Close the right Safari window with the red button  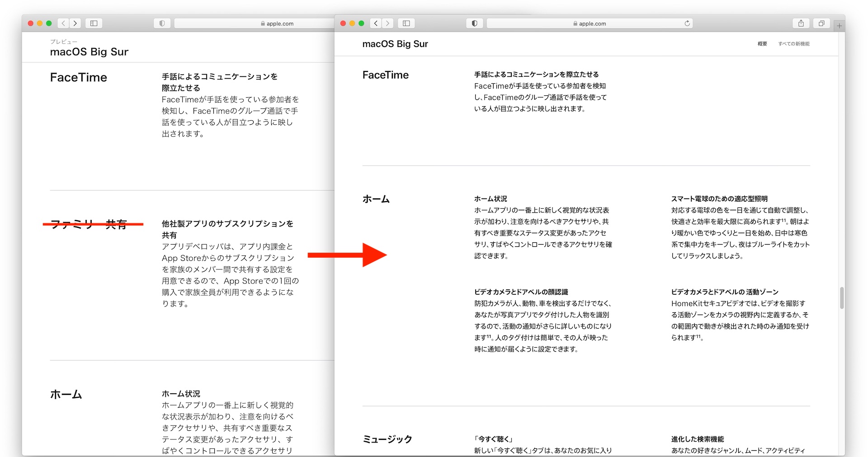pos(343,24)
